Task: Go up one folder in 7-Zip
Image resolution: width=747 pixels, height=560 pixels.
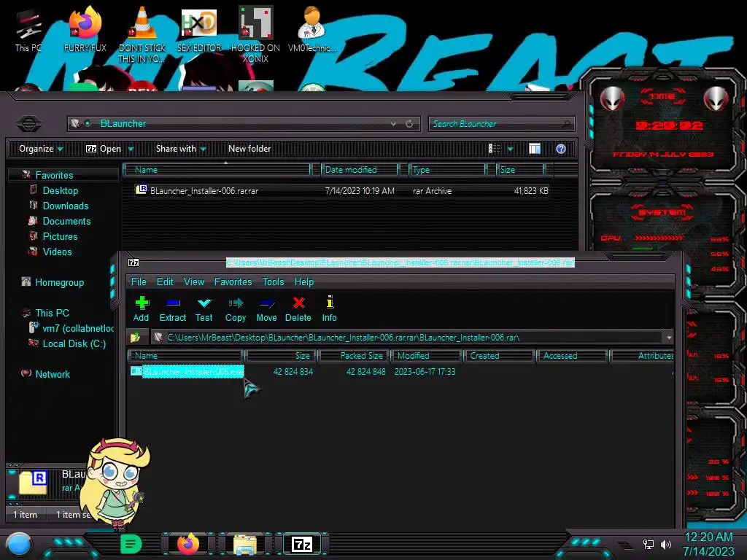Action: coord(136,338)
